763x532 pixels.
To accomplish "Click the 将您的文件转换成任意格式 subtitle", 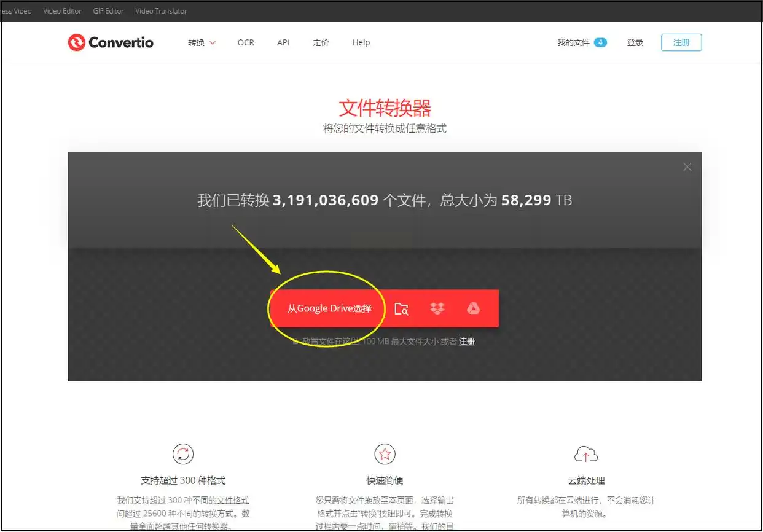I will click(385, 128).
